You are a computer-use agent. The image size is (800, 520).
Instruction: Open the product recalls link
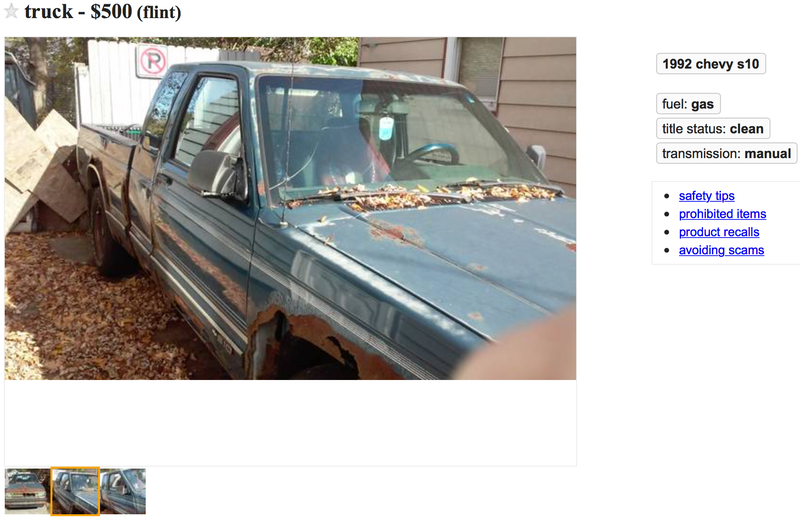pos(719,232)
